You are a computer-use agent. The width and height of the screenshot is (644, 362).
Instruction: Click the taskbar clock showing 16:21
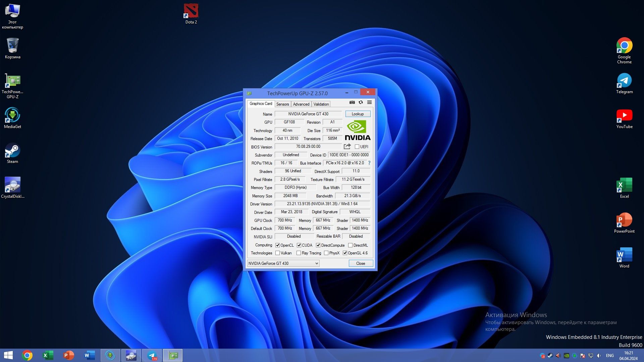click(x=629, y=356)
